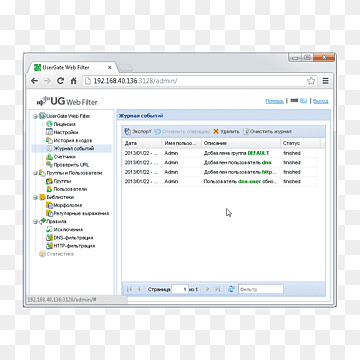The image size is (360, 360).
Task: Click the RU language link
Action: click(x=303, y=101)
